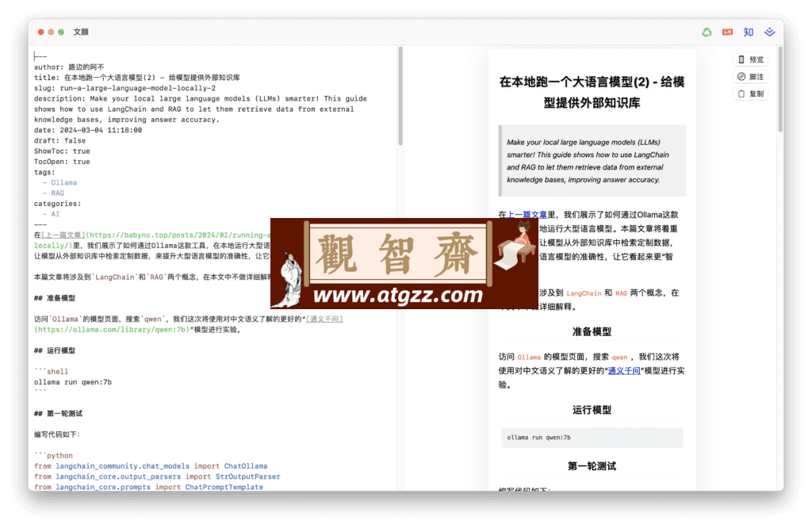
Task: Click the 复制 copy button
Action: (751, 94)
